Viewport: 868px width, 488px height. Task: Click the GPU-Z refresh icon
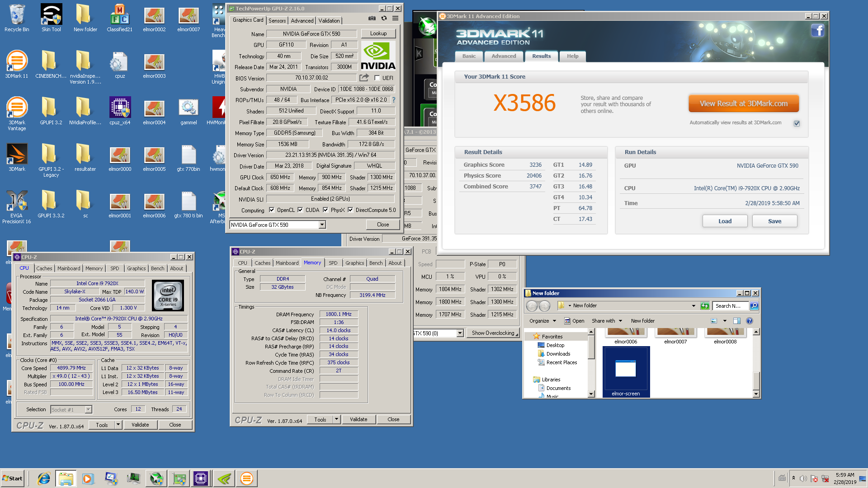pyautogui.click(x=384, y=19)
